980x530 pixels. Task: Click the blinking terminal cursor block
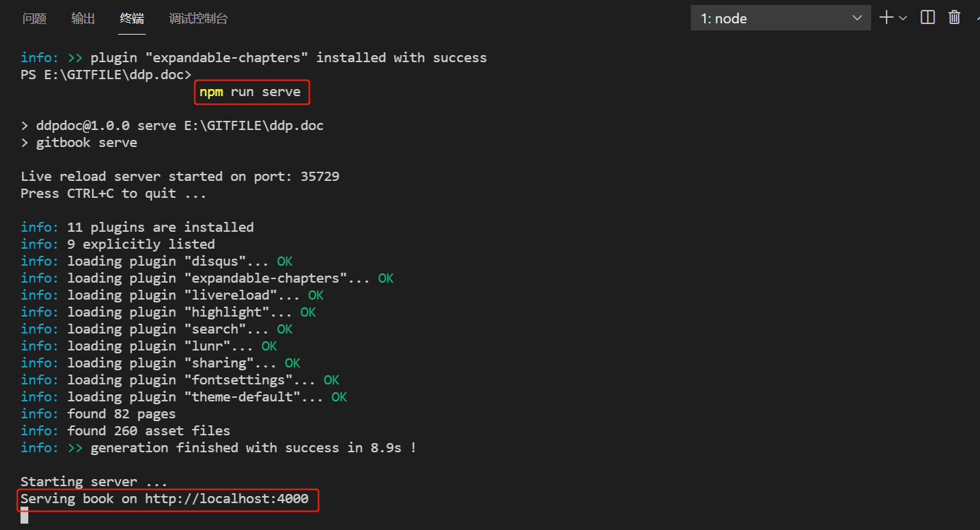(24, 516)
